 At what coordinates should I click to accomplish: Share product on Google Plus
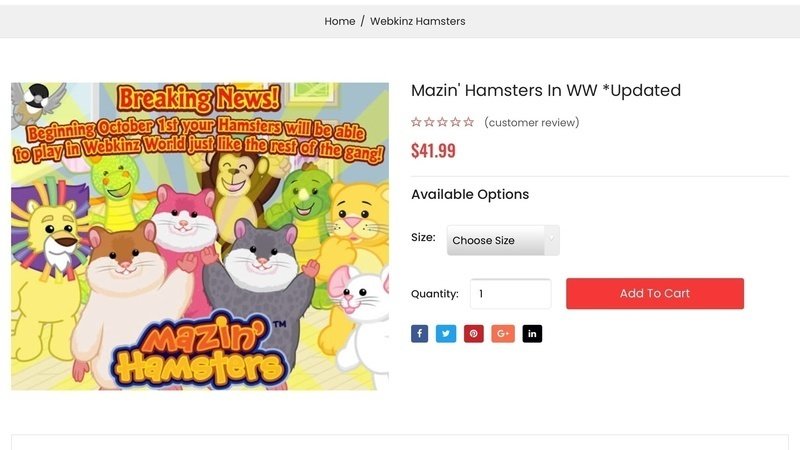pyautogui.click(x=503, y=334)
